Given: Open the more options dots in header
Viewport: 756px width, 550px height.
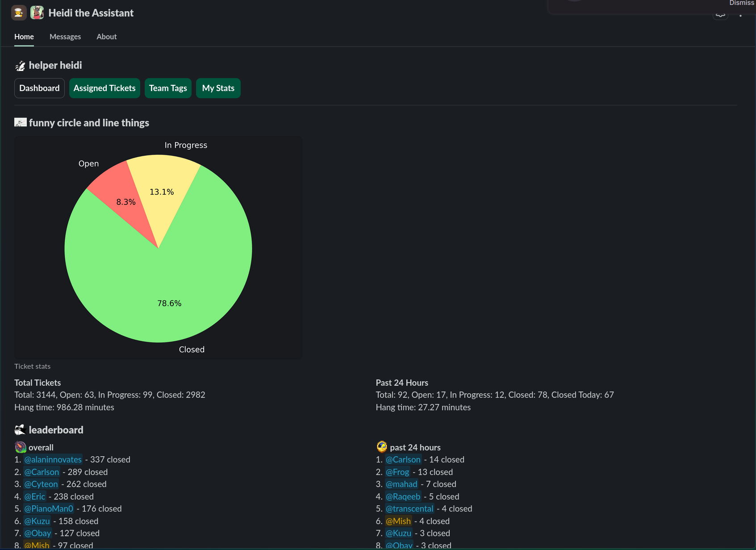Looking at the screenshot, I should pyautogui.click(x=740, y=15).
